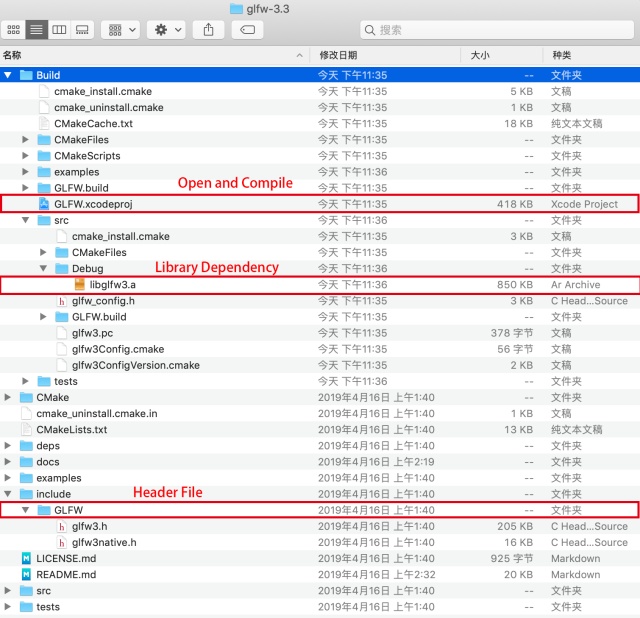Select the glfw3Config.cmake file icon

(x=62, y=349)
